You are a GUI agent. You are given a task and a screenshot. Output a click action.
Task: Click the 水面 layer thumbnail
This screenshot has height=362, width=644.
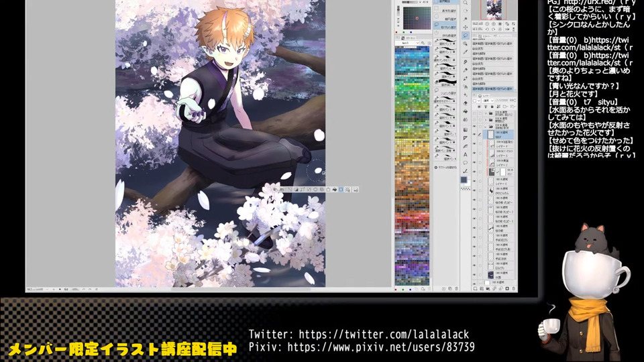[491, 275]
